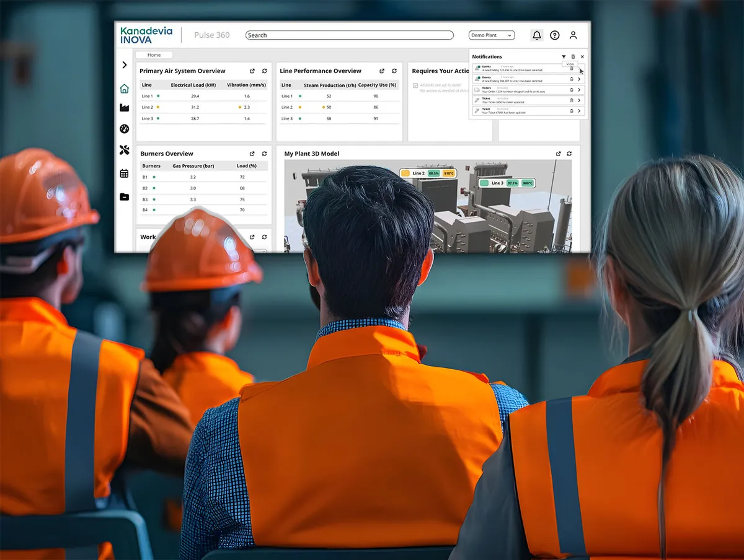Screen dimensions: 744x560
Task: Delete all notifications with header trash icon
Action: click(573, 57)
